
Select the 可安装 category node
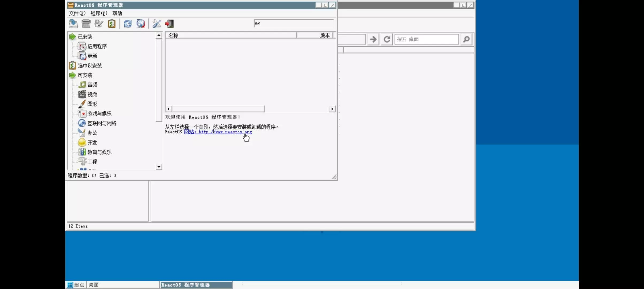85,75
